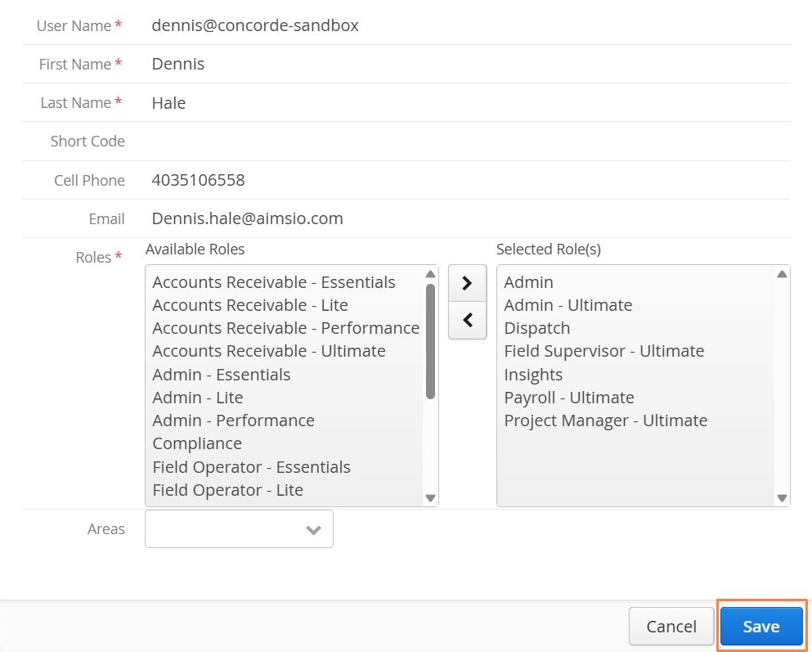Click the Available Roles scrollbar thumb
812x652 pixels.
pyautogui.click(x=430, y=341)
